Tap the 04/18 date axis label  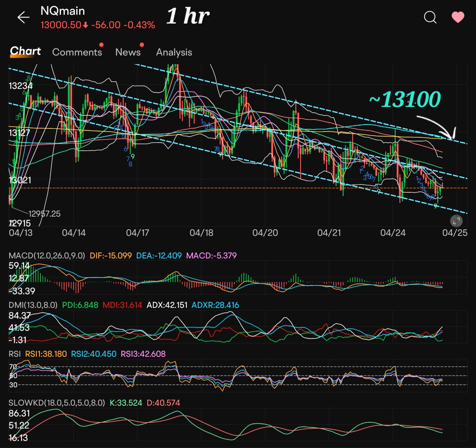click(x=201, y=233)
